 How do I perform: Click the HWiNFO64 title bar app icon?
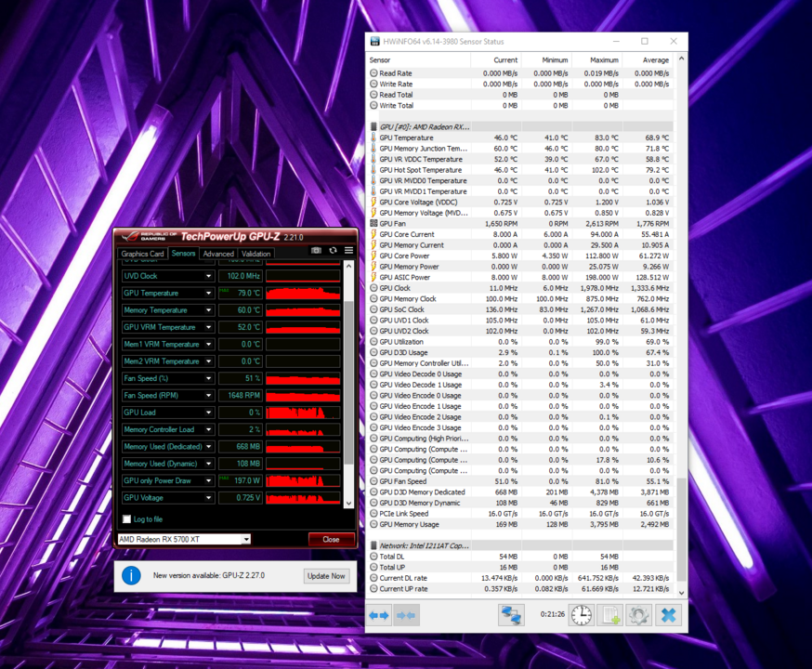(374, 42)
